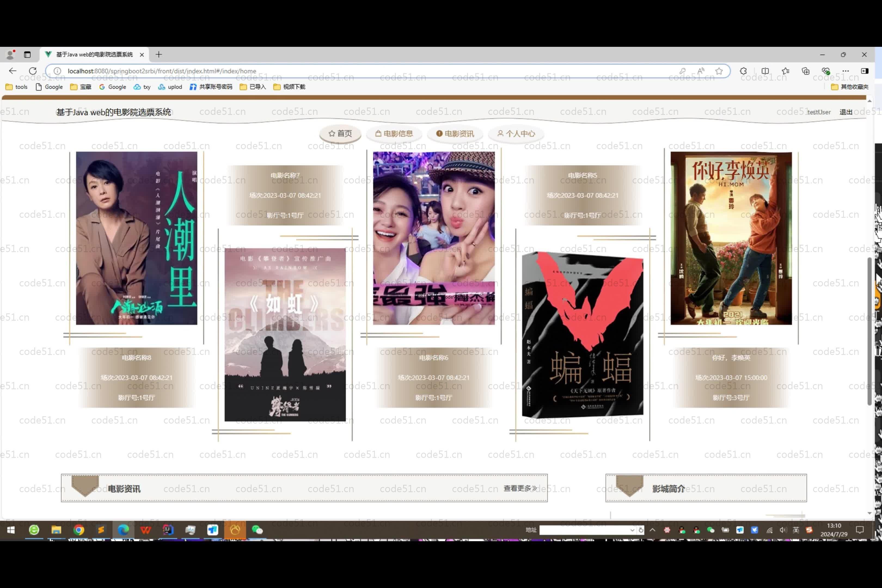882x588 pixels.
Task: Click the testUser account link
Action: 819,112
